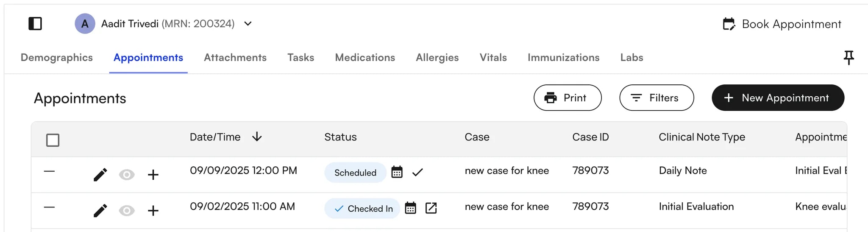Click plus icon on 09/02/2025 appointment row
Screen dimensions: 868x232
153,210
